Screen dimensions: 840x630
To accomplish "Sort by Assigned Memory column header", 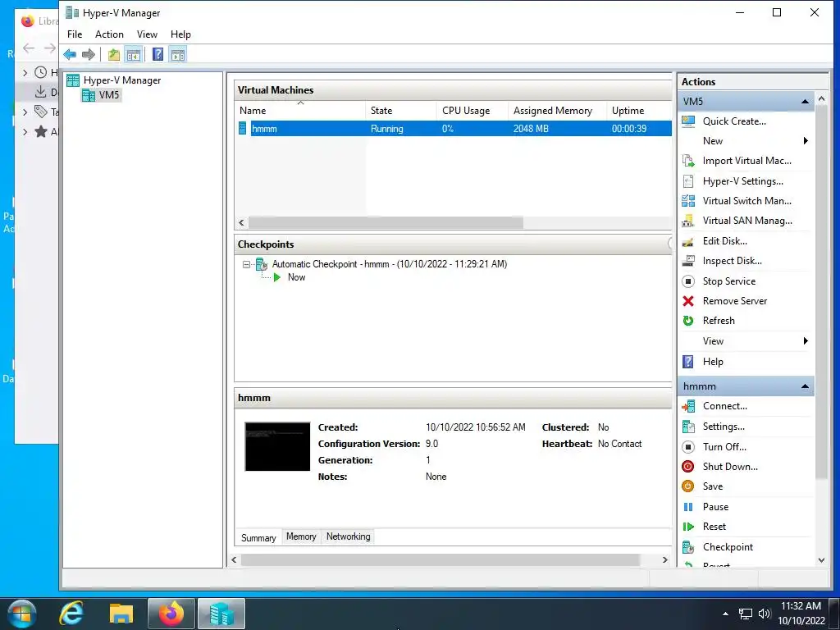I will 557,111.
